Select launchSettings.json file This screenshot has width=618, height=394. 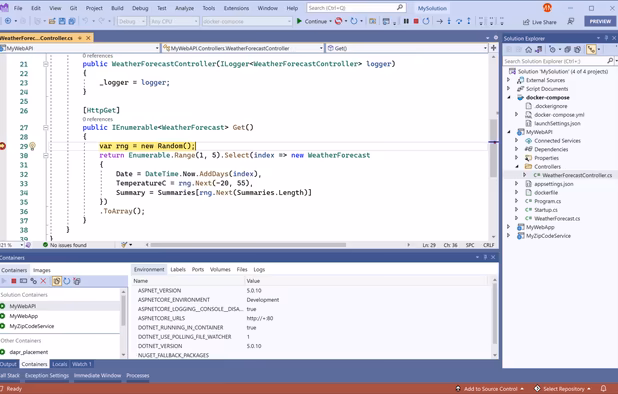(x=557, y=123)
